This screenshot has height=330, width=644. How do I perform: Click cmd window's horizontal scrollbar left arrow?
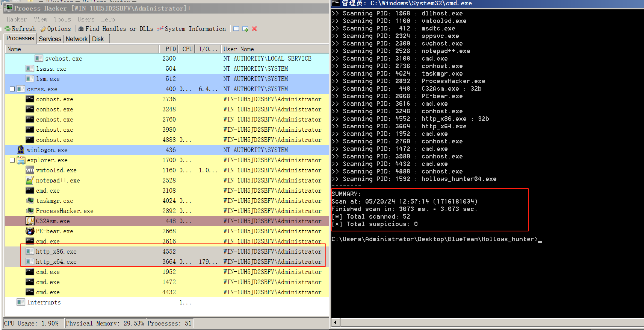336,322
